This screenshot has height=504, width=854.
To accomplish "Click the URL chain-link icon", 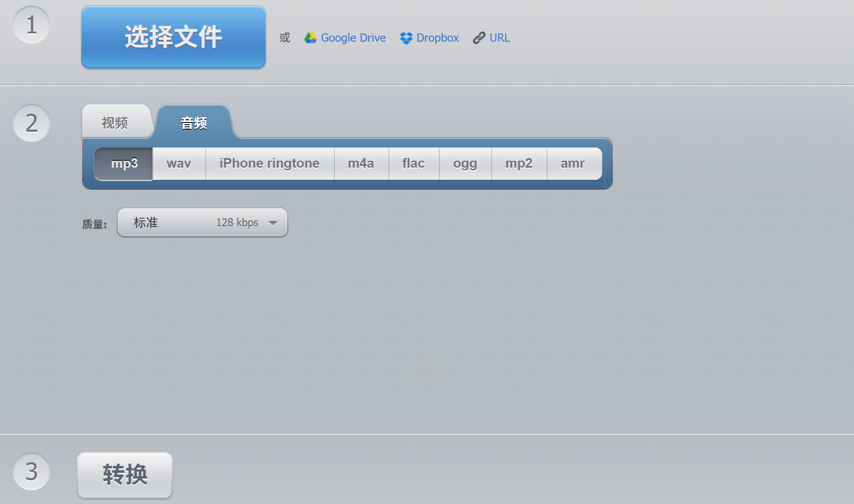I will point(479,38).
